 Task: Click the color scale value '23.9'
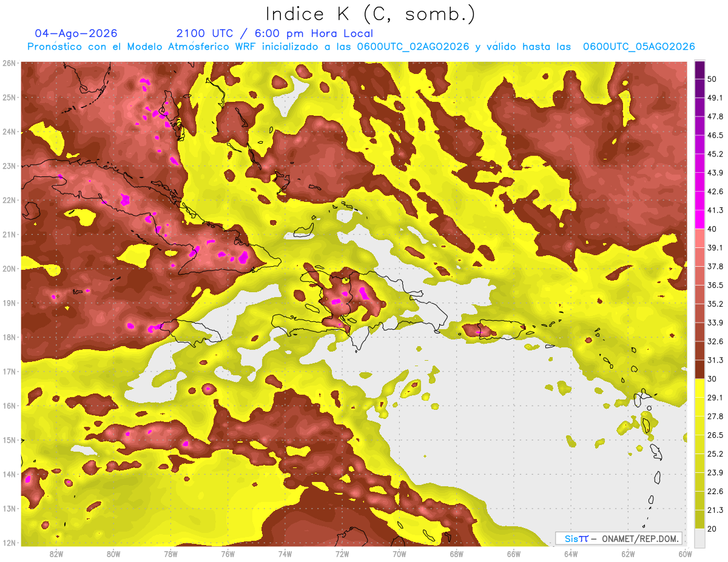716,472
